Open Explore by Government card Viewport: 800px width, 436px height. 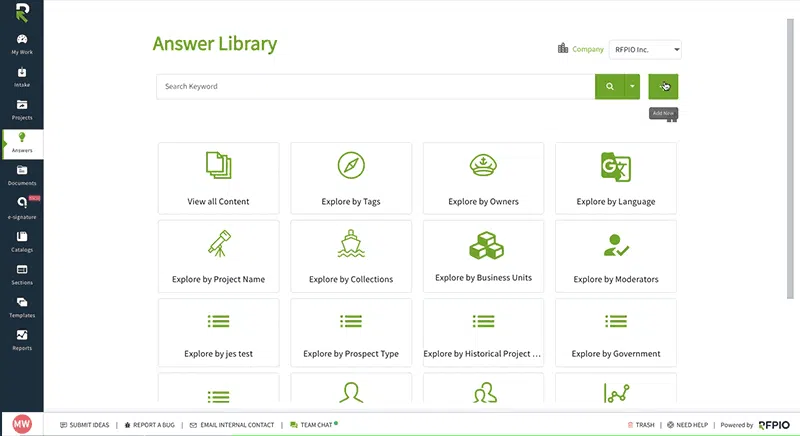[616, 332]
